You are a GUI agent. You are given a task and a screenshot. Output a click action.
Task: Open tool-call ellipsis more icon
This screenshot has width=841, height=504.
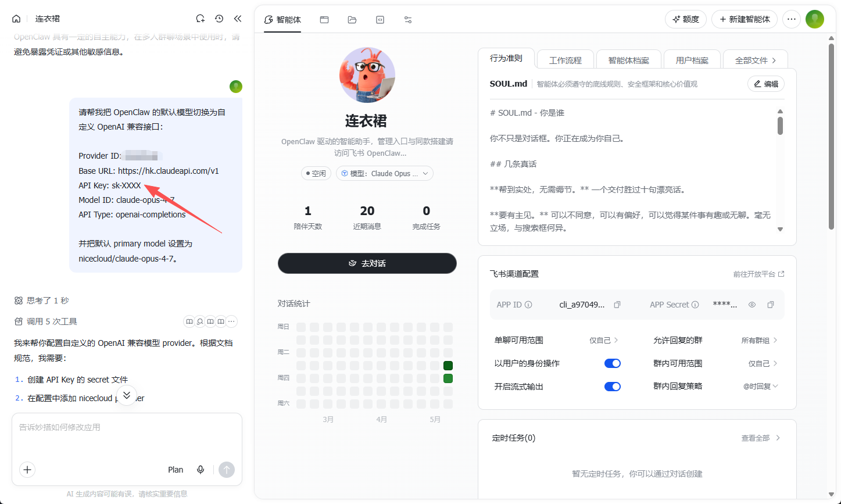tap(232, 321)
